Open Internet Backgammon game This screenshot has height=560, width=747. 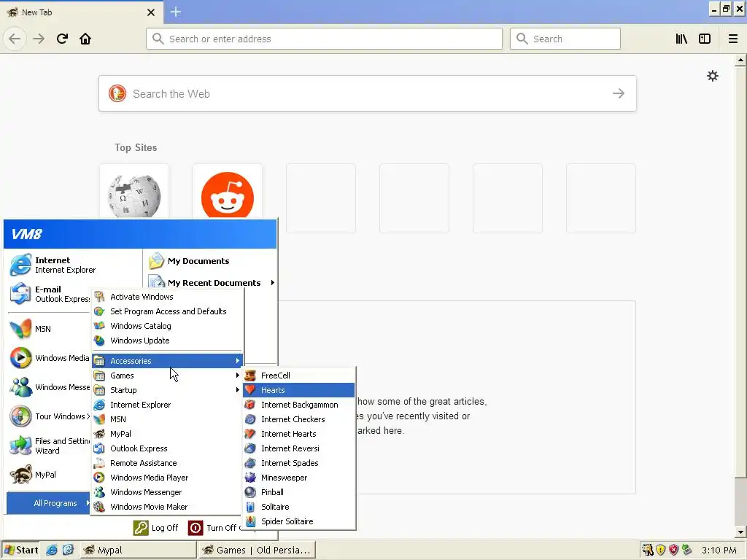299,405
